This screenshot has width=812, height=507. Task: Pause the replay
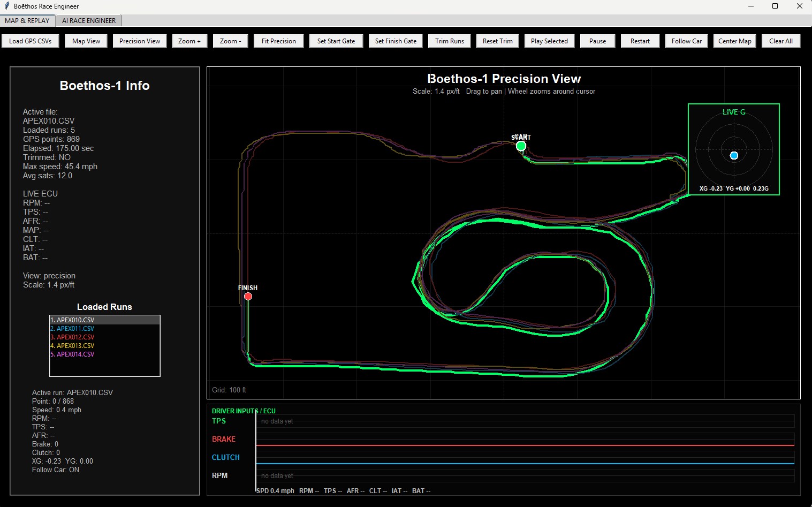(598, 41)
